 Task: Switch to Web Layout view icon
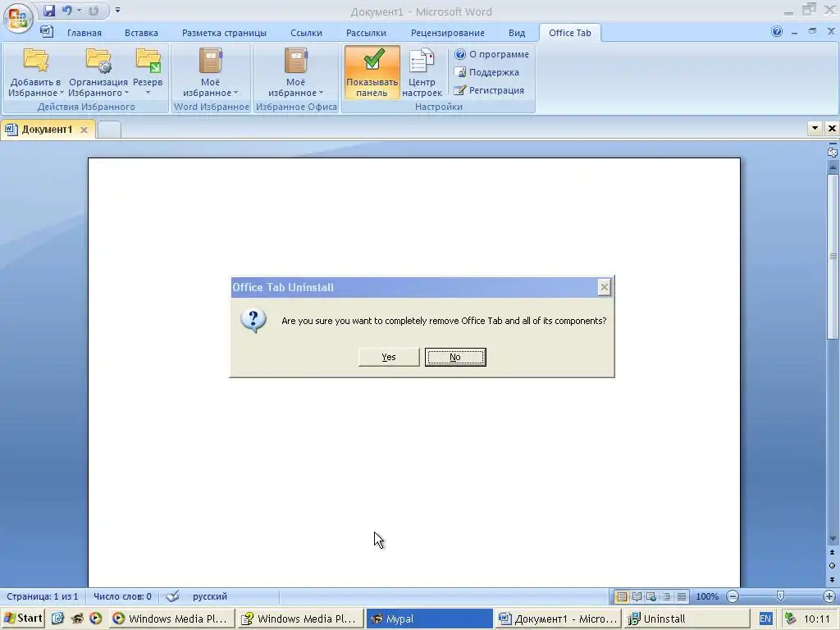pos(651,596)
